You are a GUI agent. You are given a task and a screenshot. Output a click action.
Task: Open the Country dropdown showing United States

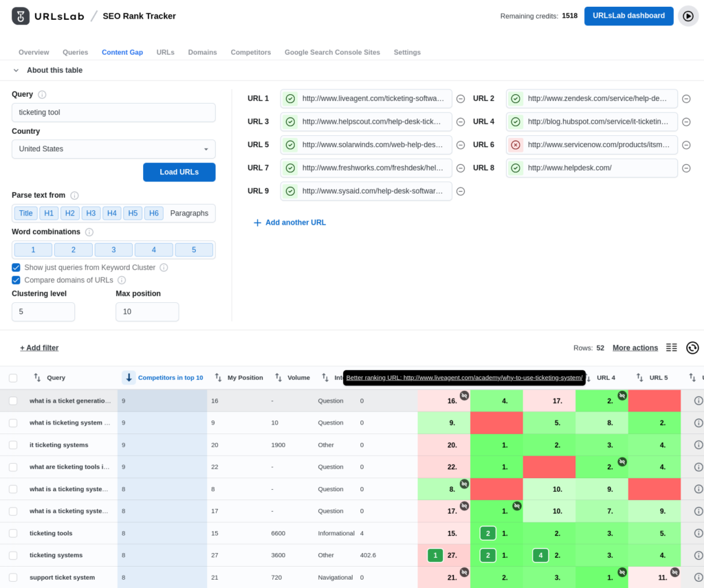click(113, 149)
